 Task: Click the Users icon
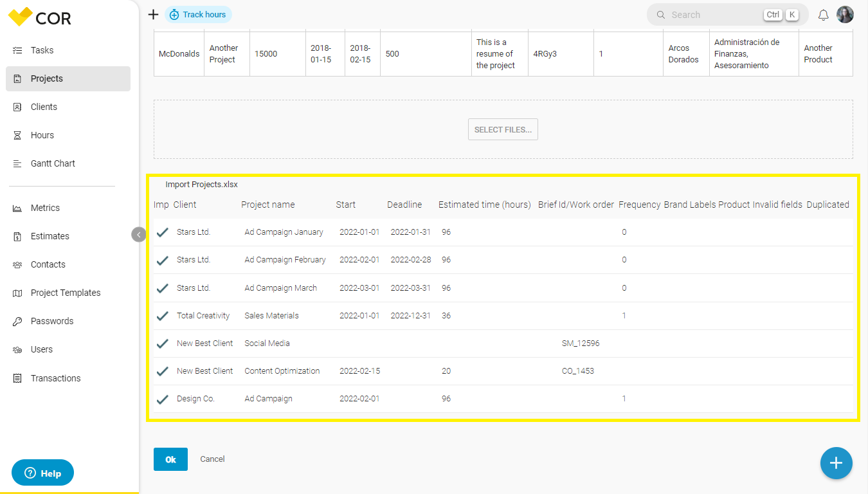(17, 349)
